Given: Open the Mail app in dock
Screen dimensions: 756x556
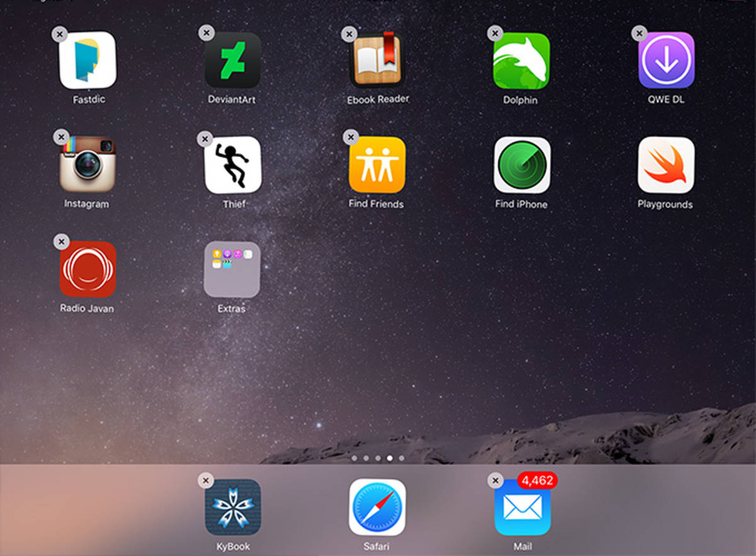Looking at the screenshot, I should (x=522, y=507).
